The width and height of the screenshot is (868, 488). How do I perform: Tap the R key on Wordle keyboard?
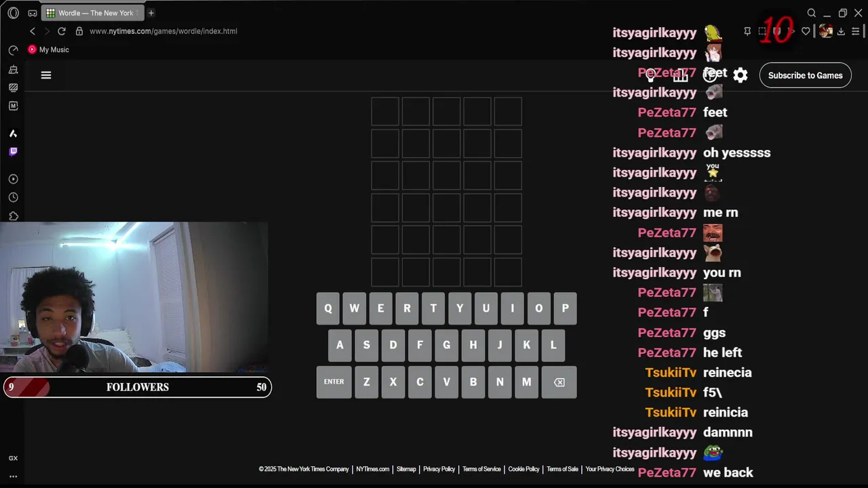coord(407,308)
